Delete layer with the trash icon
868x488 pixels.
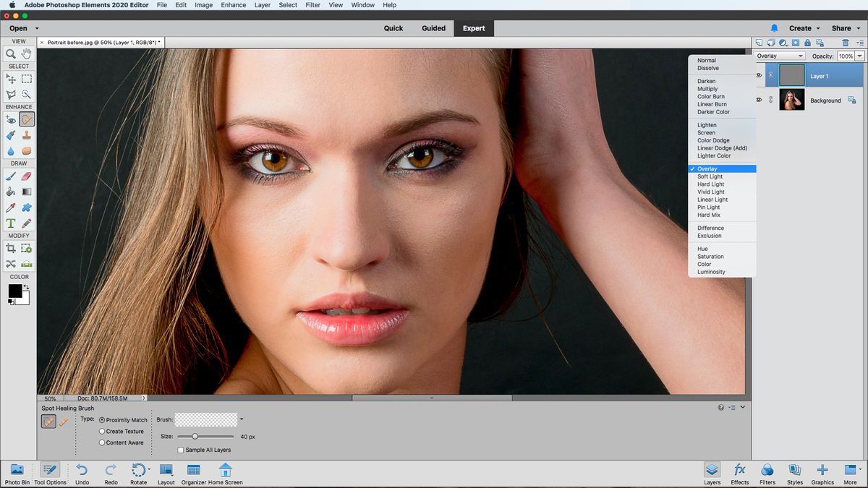pos(846,43)
